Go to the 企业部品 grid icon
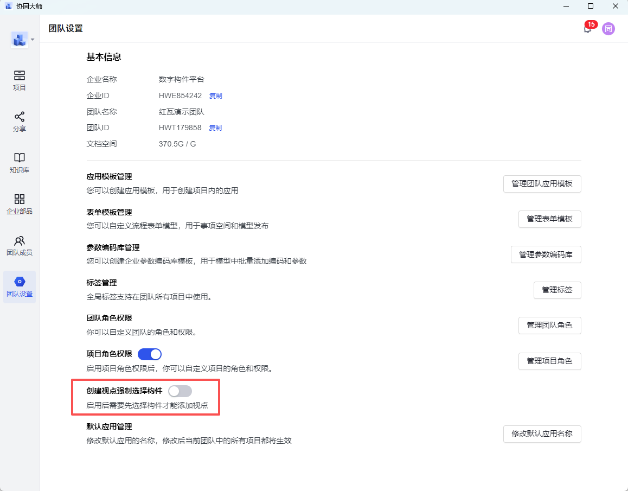This screenshot has height=491, width=628. pos(19,203)
